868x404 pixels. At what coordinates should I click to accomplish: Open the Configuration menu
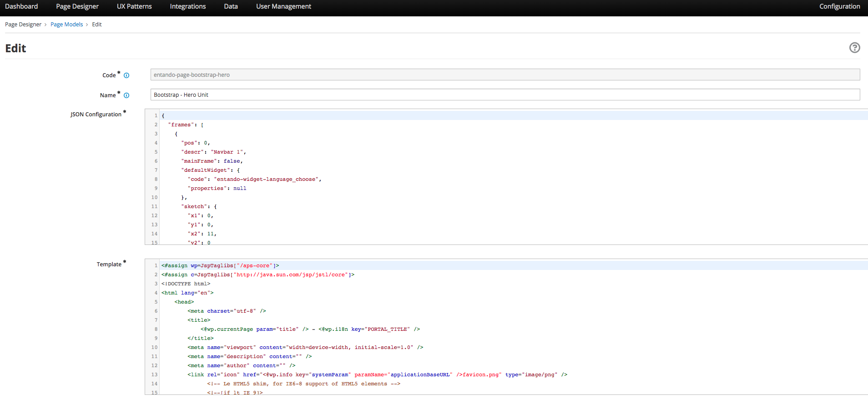click(x=839, y=6)
